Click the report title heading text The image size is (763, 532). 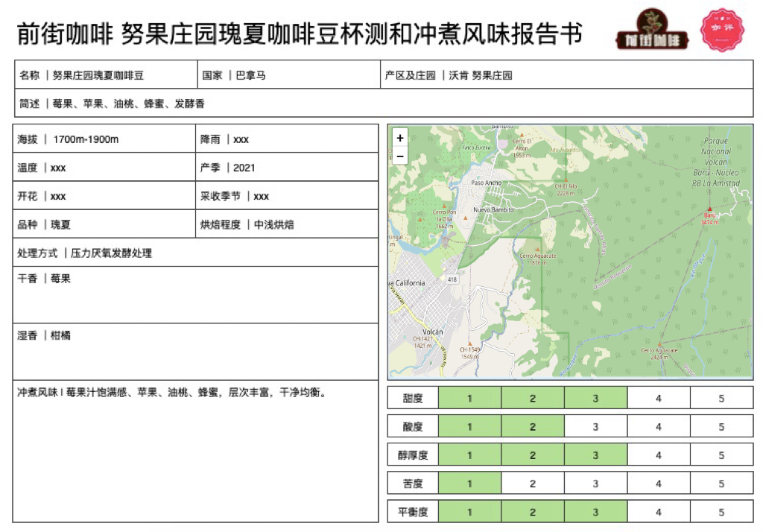click(x=300, y=34)
